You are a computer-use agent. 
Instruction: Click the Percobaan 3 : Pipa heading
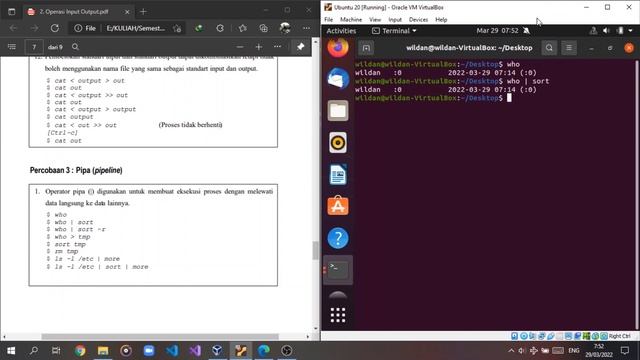(76, 170)
